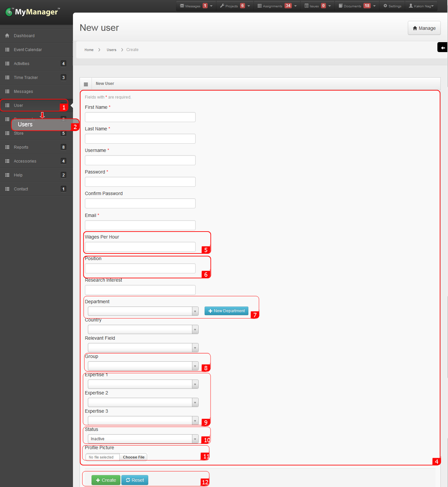Expand the Country dropdown list
The height and width of the screenshot is (487, 448).
[x=143, y=329]
